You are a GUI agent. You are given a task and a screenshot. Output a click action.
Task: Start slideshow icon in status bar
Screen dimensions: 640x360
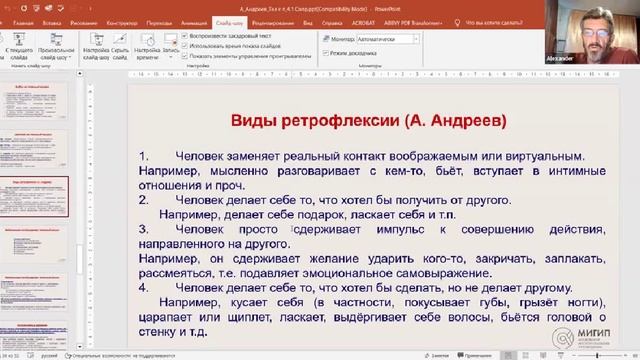(x=561, y=356)
